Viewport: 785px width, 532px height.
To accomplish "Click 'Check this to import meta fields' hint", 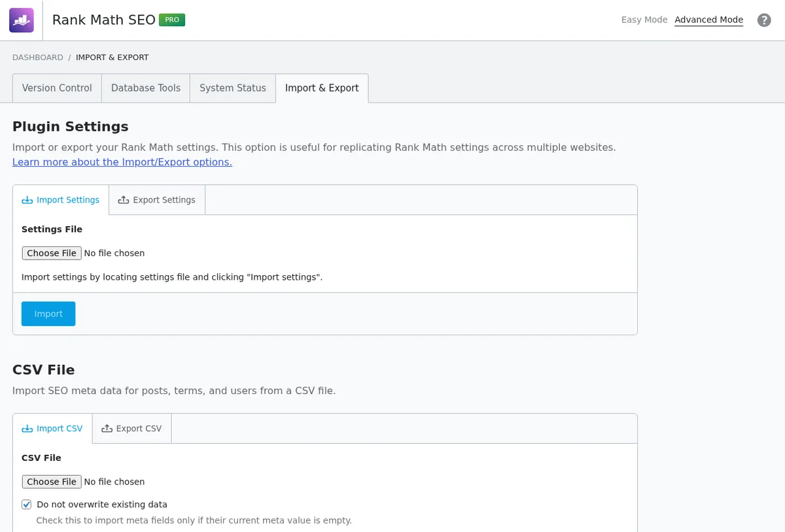I will pyautogui.click(x=194, y=521).
